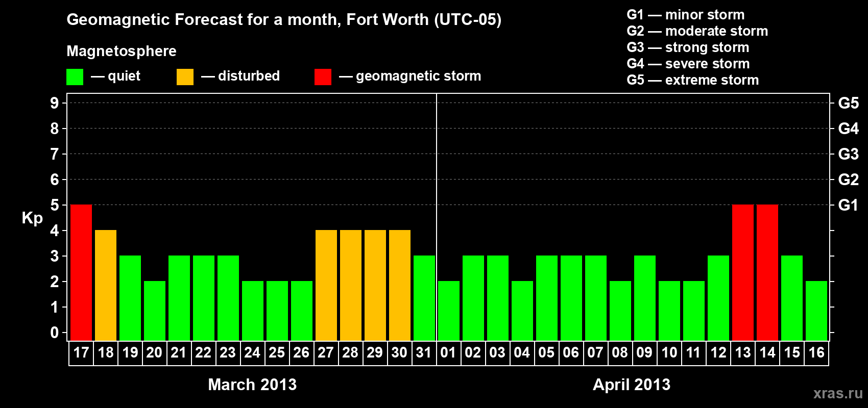Click date label 08 on the axis

click(620, 352)
